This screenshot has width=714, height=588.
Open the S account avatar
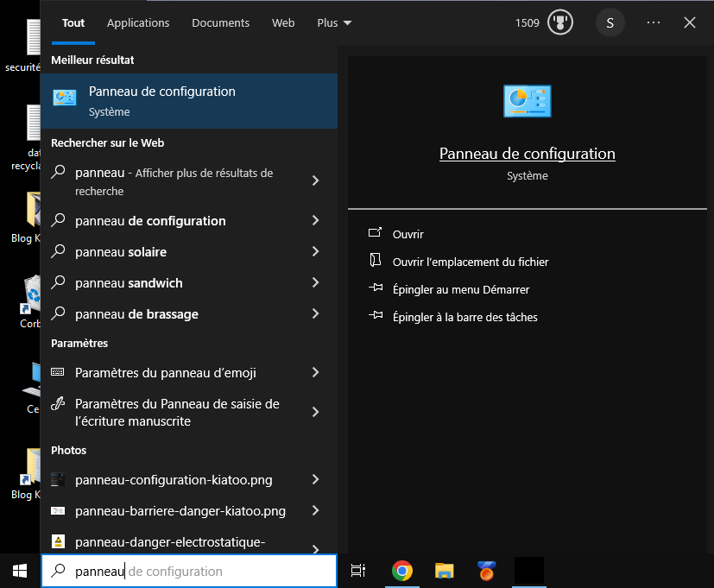point(610,22)
